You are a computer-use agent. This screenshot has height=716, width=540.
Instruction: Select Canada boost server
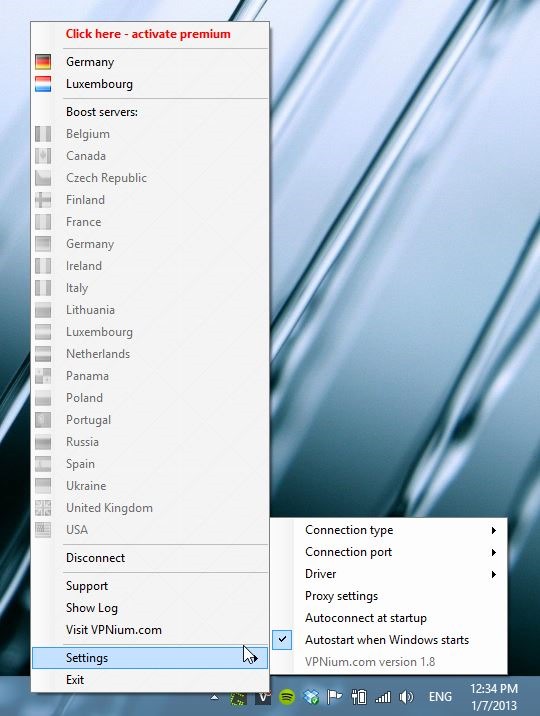point(150,156)
